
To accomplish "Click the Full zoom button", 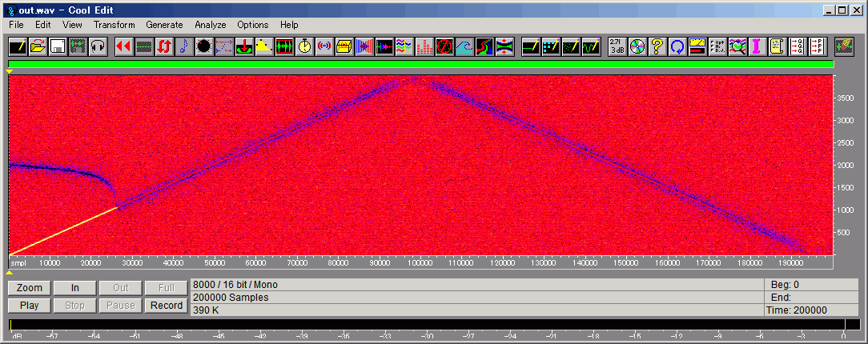I will coord(167,287).
